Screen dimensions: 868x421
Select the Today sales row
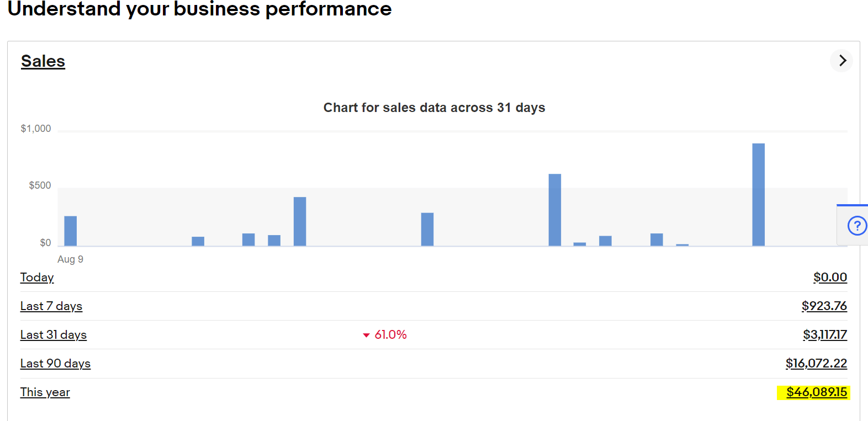tap(36, 278)
